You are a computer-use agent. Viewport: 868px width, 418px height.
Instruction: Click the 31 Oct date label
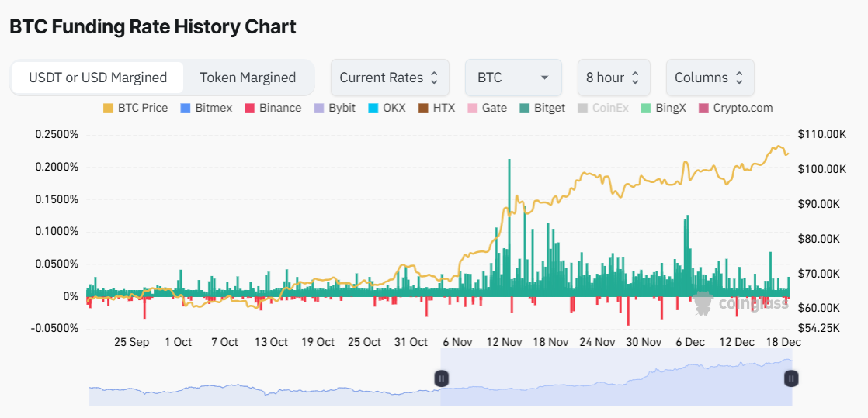[x=411, y=342]
